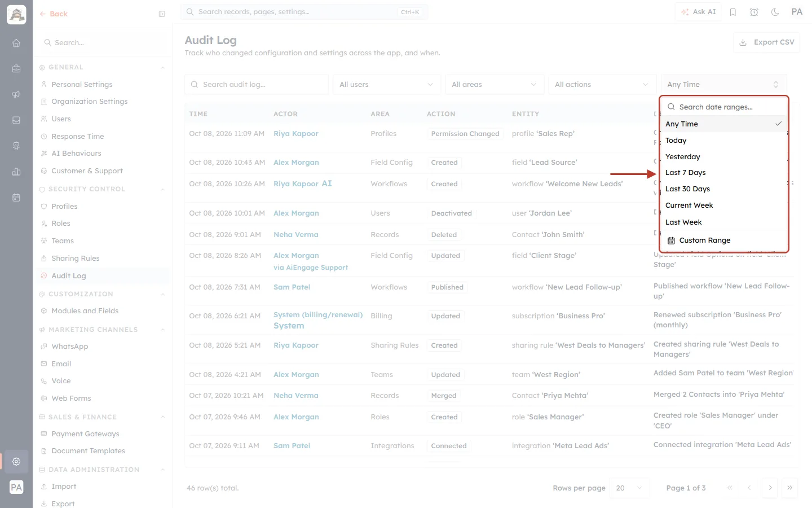Select Current Week date range

tap(723, 205)
